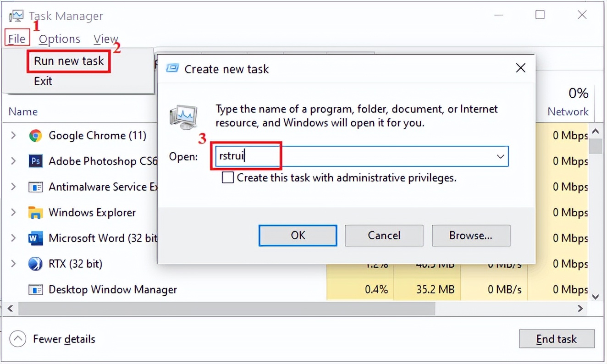The height and width of the screenshot is (364, 607).
Task: Expand the Google Chrome process group
Action: pyautogui.click(x=14, y=136)
